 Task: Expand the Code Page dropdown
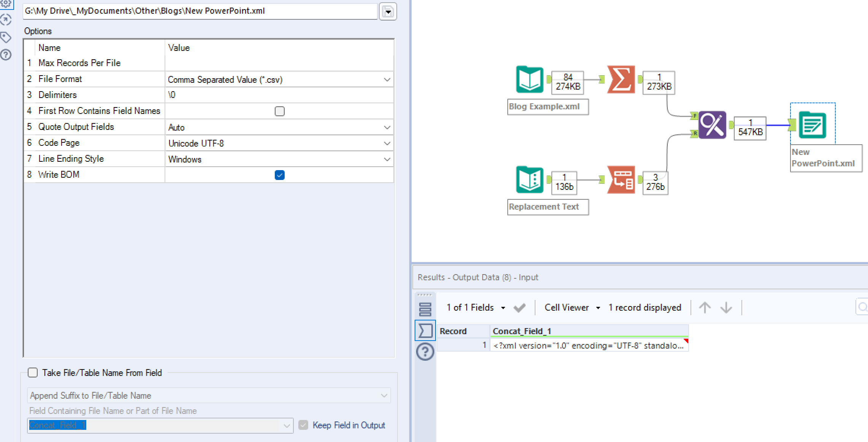point(386,144)
